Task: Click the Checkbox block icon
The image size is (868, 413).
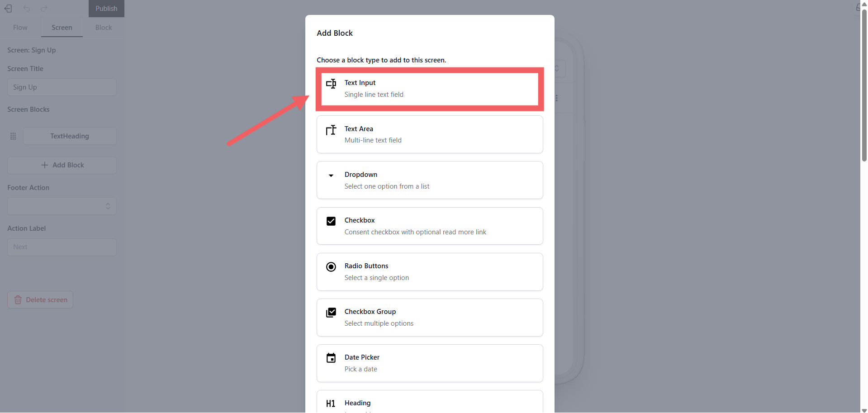Action: 331,221
